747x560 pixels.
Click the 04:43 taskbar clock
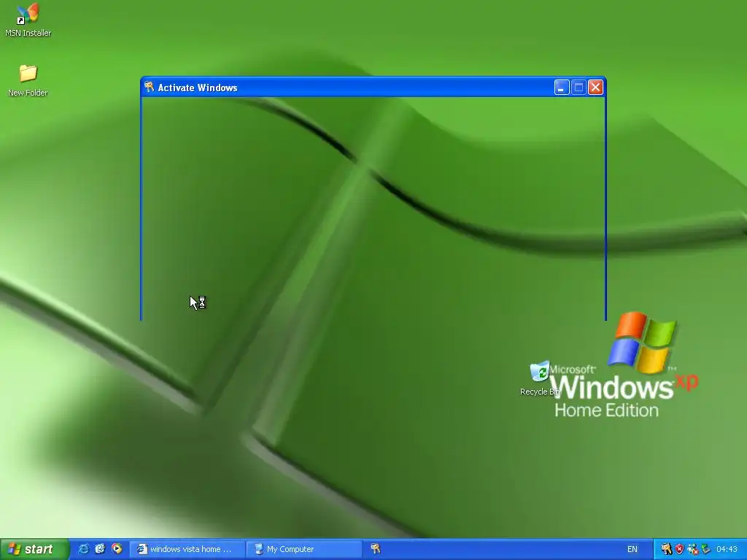pos(727,550)
